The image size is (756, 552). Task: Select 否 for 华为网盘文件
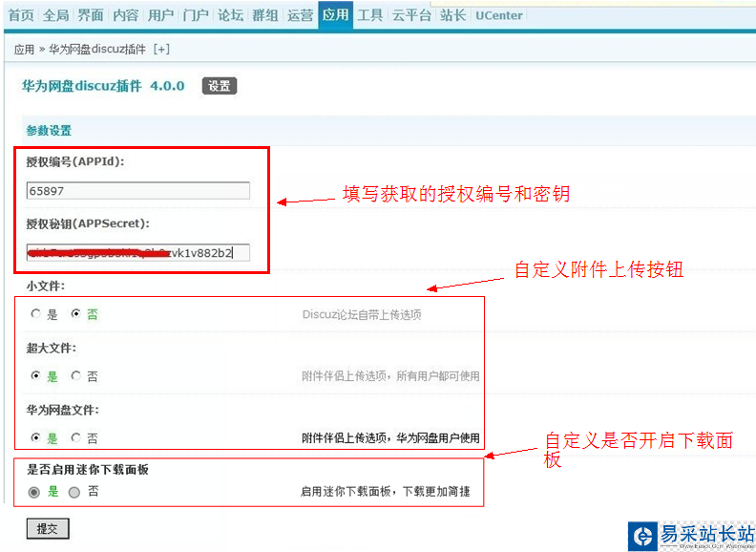click(75, 437)
